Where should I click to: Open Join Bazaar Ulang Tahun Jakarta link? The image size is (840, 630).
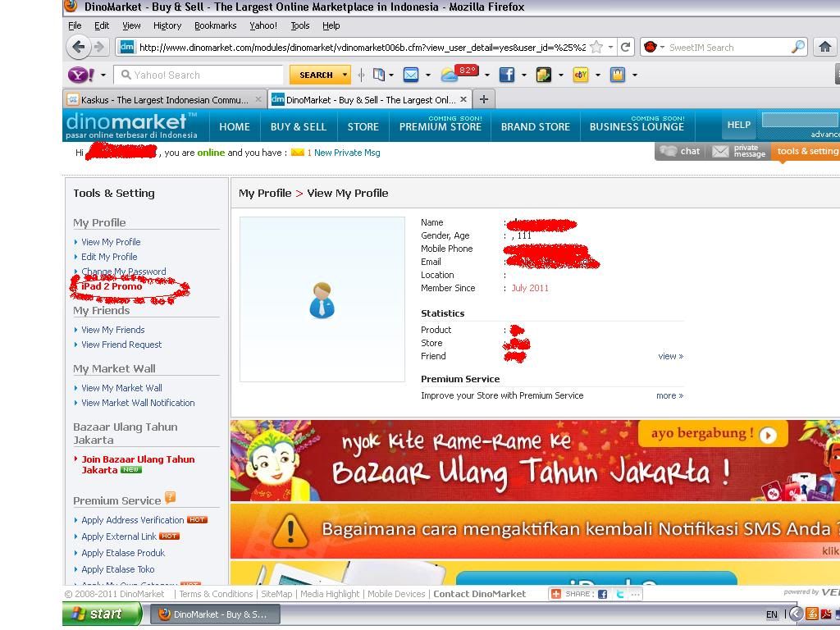pos(138,464)
